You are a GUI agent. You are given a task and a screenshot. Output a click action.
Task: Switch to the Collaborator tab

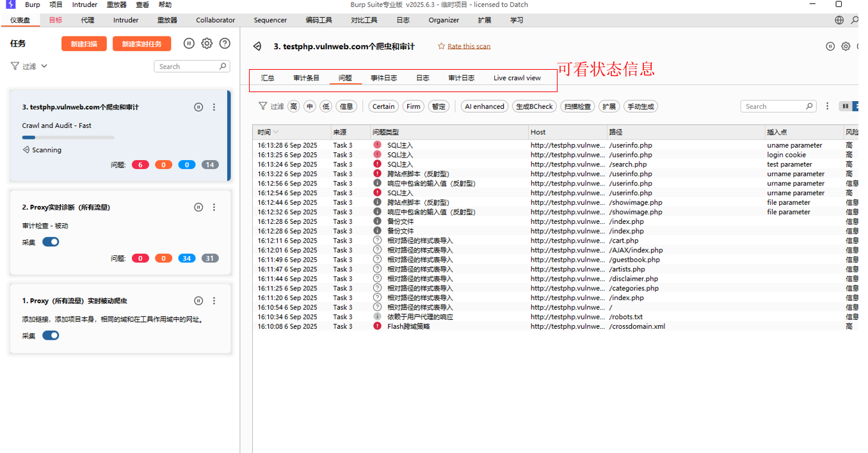coord(216,20)
